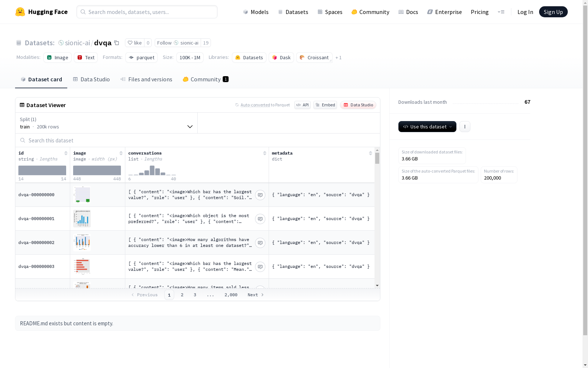The height and width of the screenshot is (368, 588).
Task: Switch to Data Studio tab
Action: (x=91, y=79)
